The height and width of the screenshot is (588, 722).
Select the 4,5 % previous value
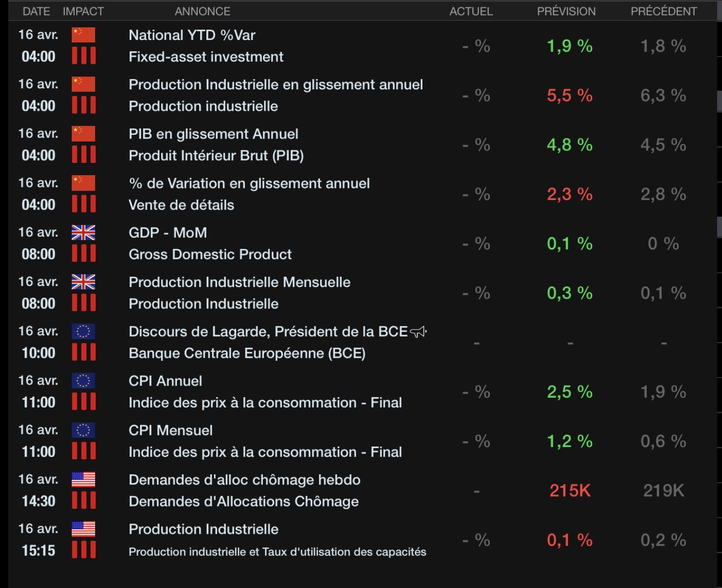pos(663,145)
